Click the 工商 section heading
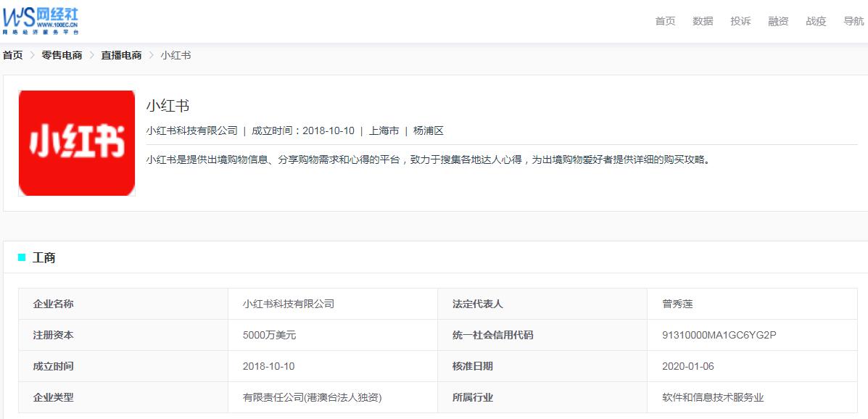868x419 pixels. 44,258
